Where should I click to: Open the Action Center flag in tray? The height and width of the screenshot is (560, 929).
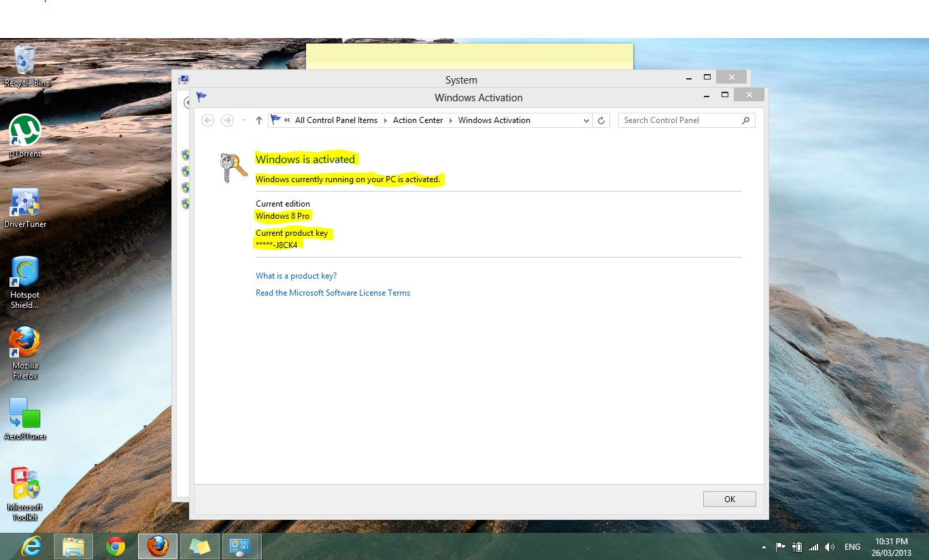pyautogui.click(x=780, y=547)
